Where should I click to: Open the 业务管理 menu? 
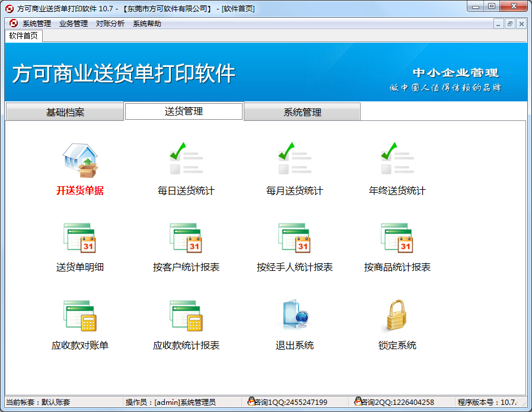(74, 24)
